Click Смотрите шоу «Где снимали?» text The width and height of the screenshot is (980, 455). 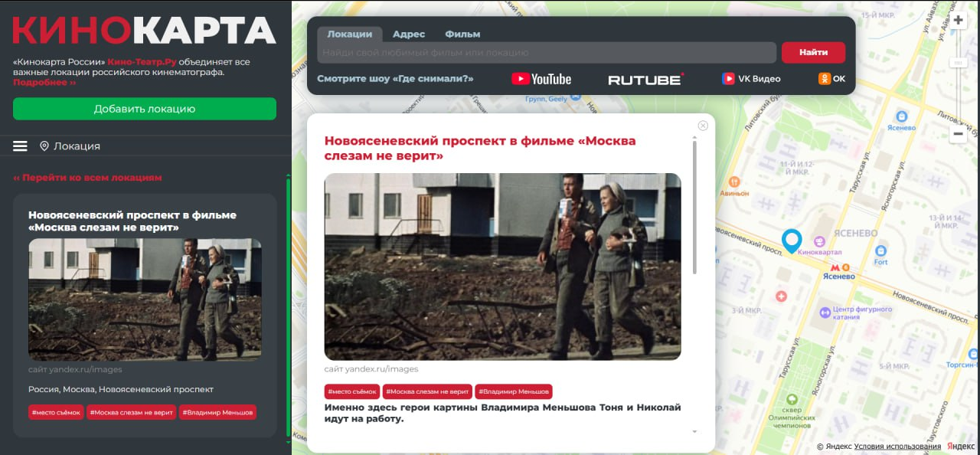(395, 79)
